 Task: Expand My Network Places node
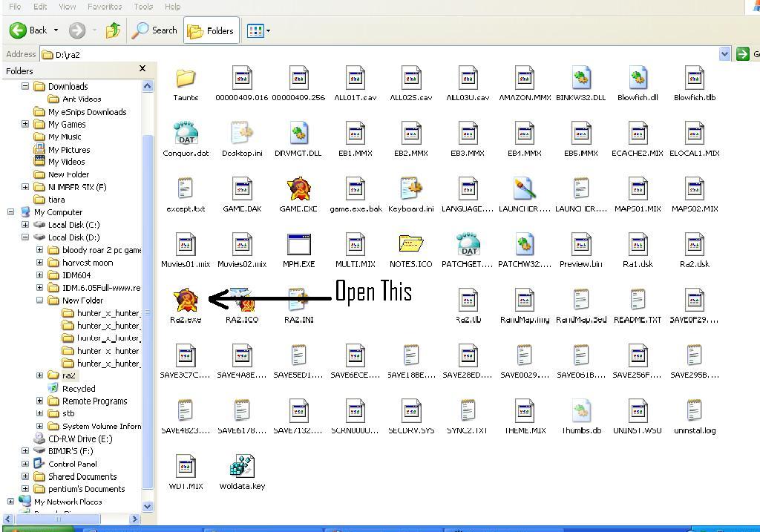pyautogui.click(x=10, y=502)
